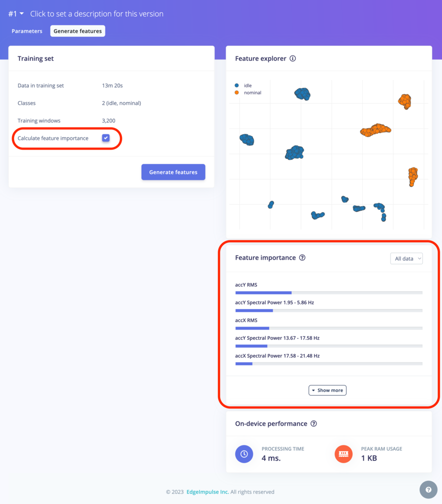Click to set a version description
The image size is (442, 504).
tap(97, 14)
